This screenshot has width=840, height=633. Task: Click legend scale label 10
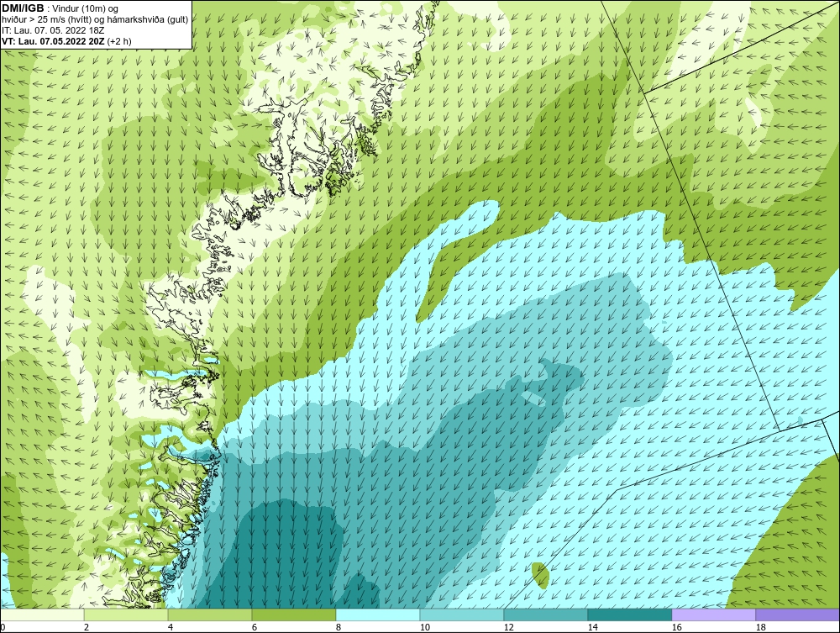click(425, 627)
